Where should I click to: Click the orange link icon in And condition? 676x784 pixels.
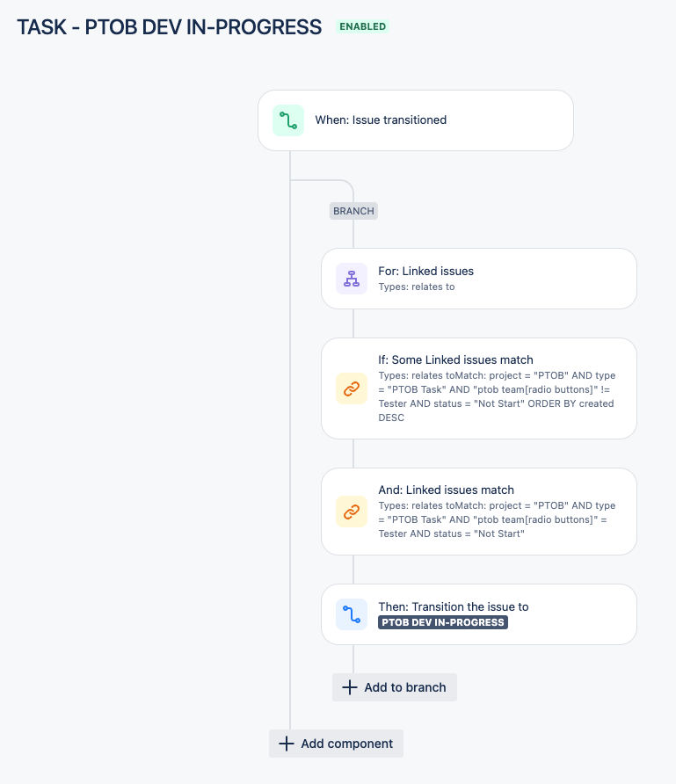[x=352, y=512]
